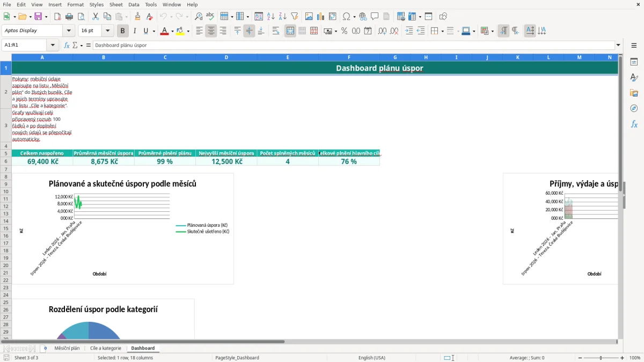Screen dimensions: 644x362
Task: Expand the formula bar
Action: coord(618,46)
